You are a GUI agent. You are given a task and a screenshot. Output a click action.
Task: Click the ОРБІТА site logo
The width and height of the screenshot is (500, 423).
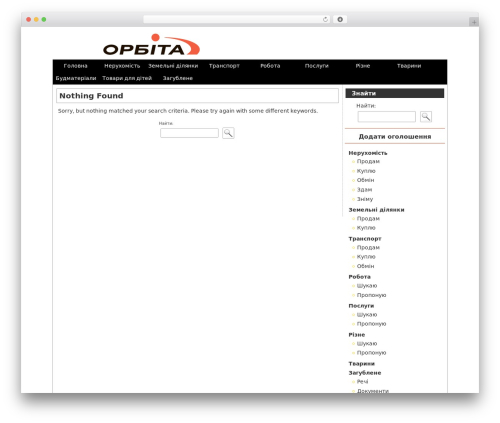click(x=151, y=45)
